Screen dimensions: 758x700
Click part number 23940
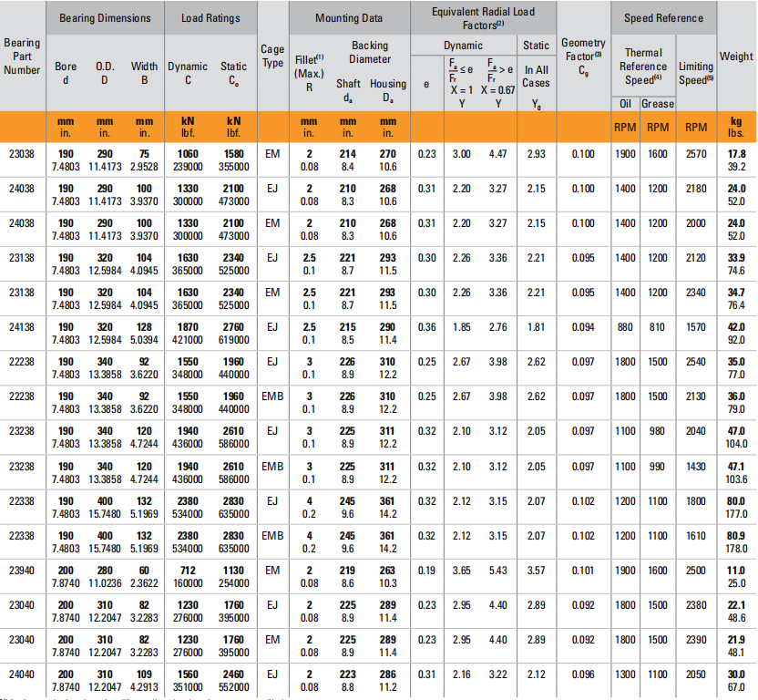click(22, 571)
